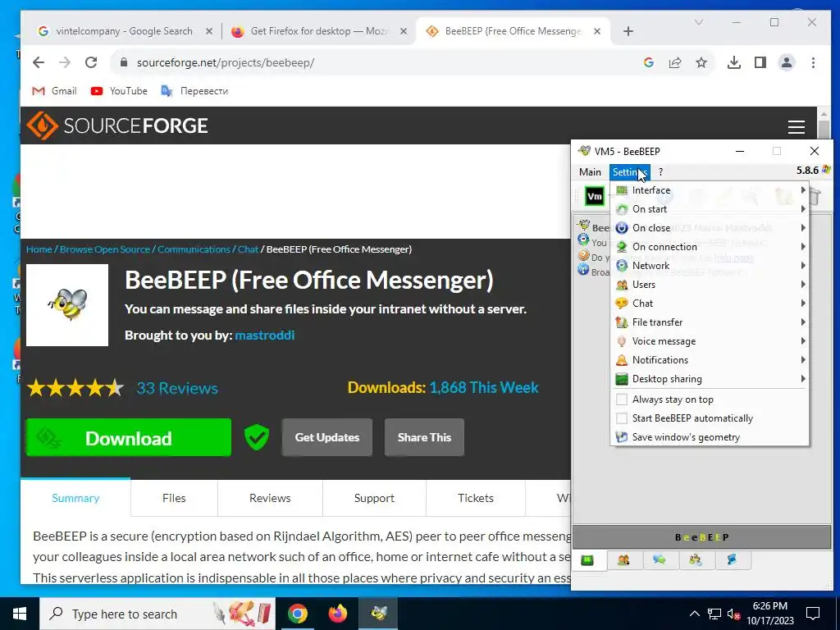This screenshot has width=840, height=630.
Task: Click the green Download button
Action: pos(129,438)
